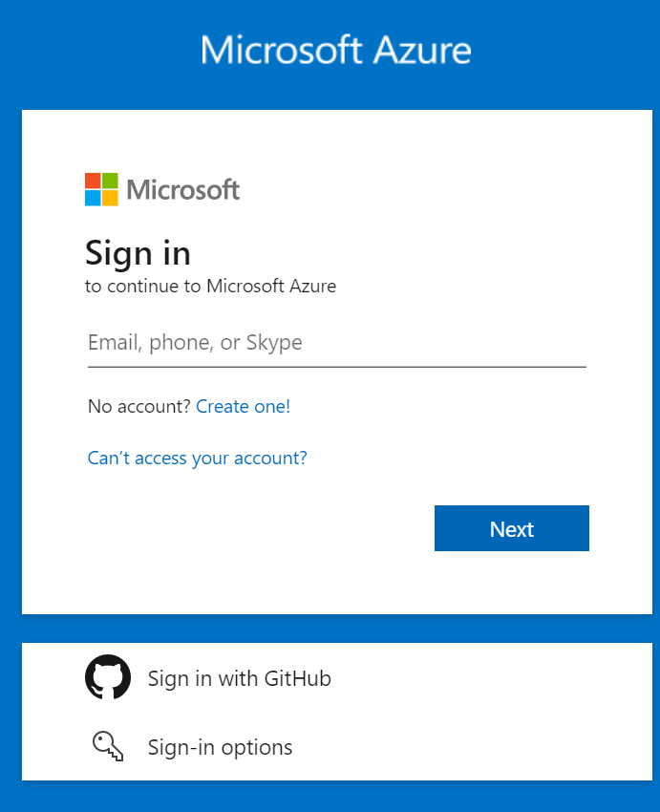Focus the Email, phone, or Skype field
Viewport: 660px width, 812px height.
click(337, 343)
